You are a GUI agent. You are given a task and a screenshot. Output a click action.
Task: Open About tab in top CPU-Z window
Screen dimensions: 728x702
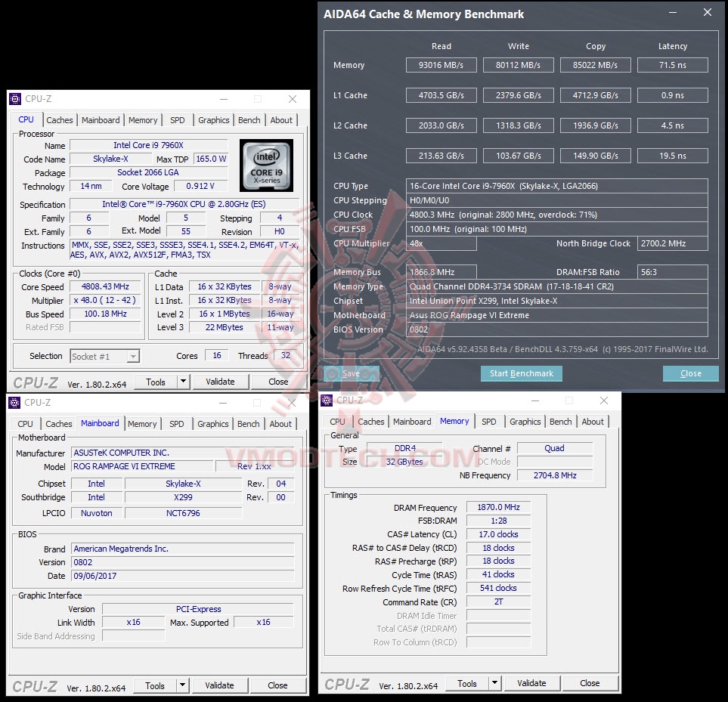[x=281, y=120]
